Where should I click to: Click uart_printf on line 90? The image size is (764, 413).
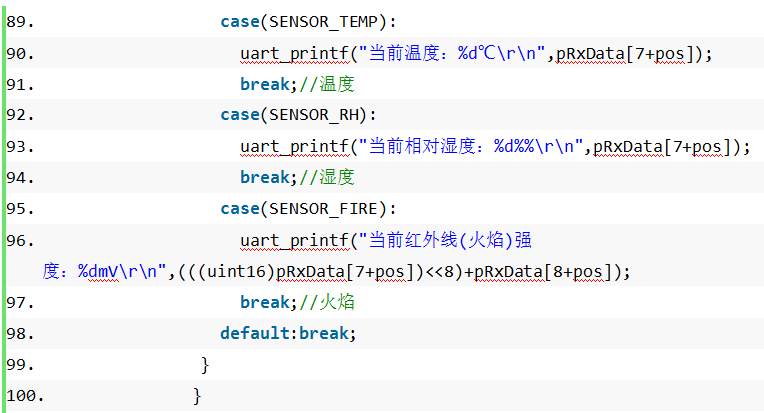pos(295,54)
